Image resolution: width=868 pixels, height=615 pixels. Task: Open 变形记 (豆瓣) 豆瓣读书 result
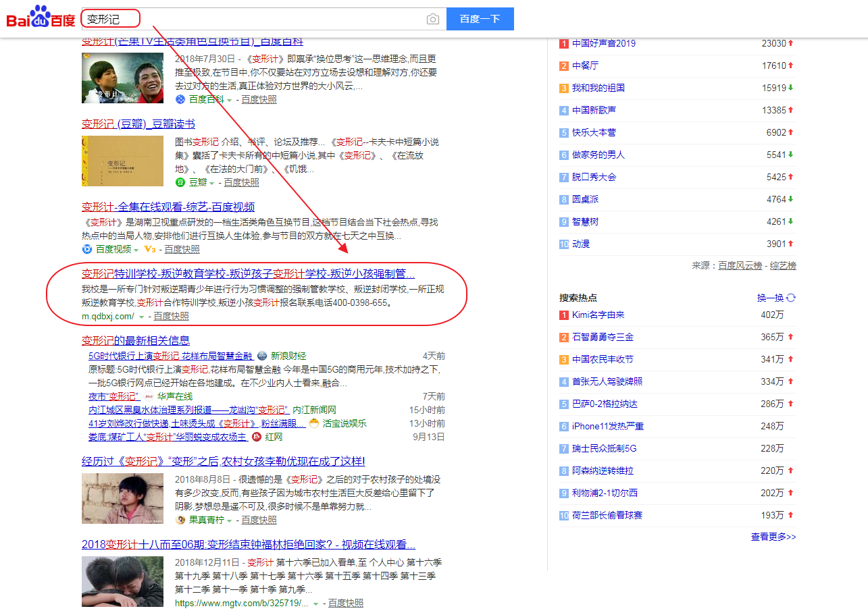tap(138, 124)
